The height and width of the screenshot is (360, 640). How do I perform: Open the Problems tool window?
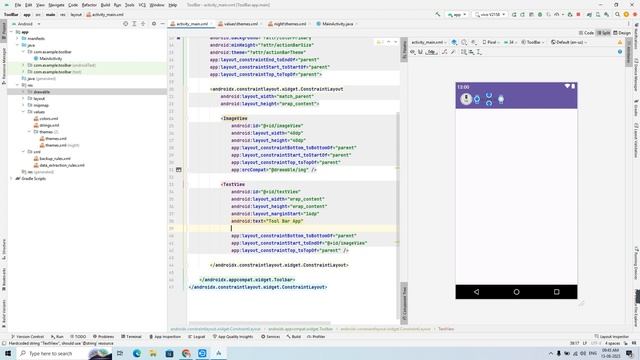coord(103,337)
